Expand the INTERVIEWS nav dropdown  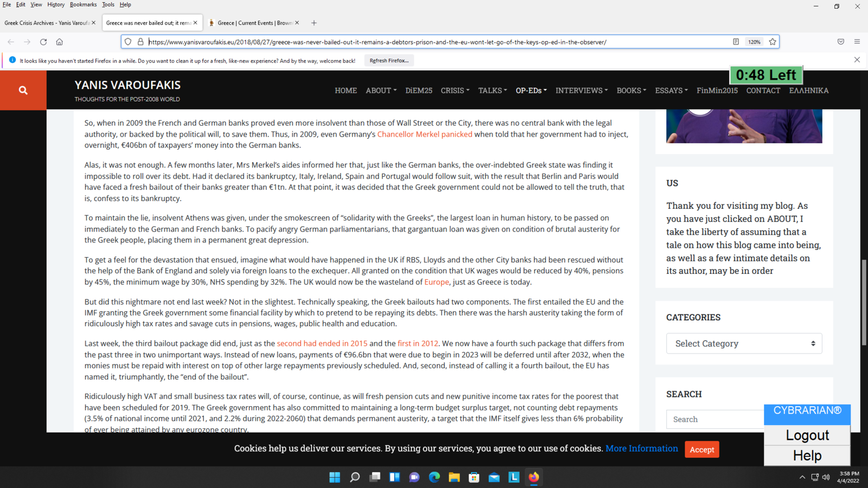tap(582, 91)
